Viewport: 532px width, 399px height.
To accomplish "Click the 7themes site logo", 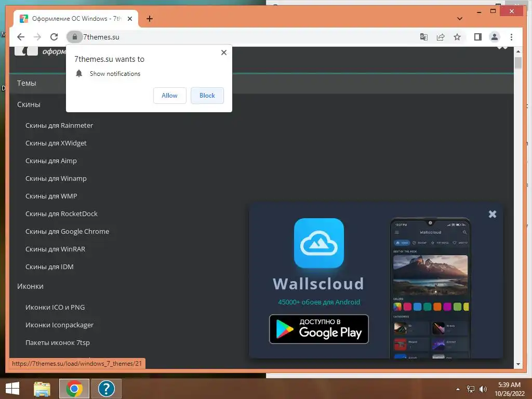I will coord(26,51).
